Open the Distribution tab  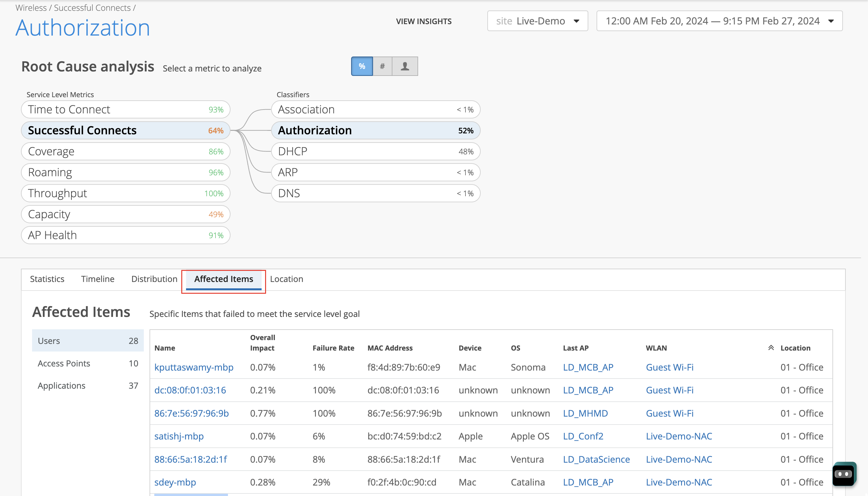pyautogui.click(x=154, y=279)
